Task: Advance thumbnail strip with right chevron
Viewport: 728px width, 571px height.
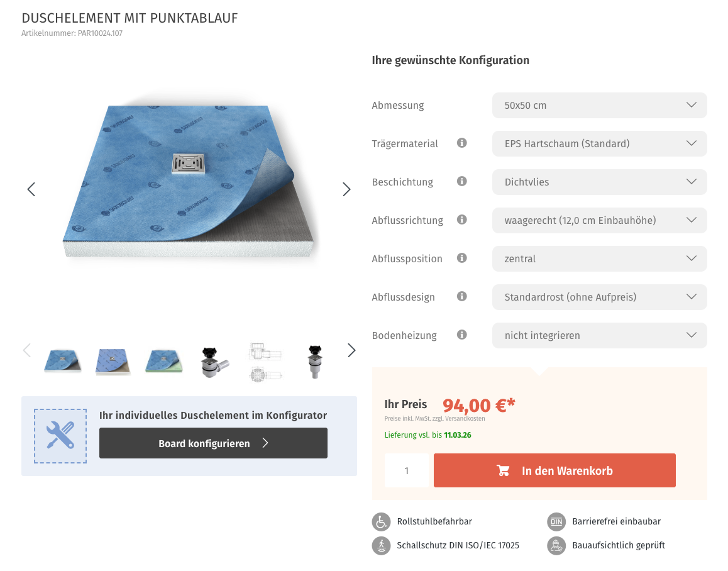Action: (351, 350)
